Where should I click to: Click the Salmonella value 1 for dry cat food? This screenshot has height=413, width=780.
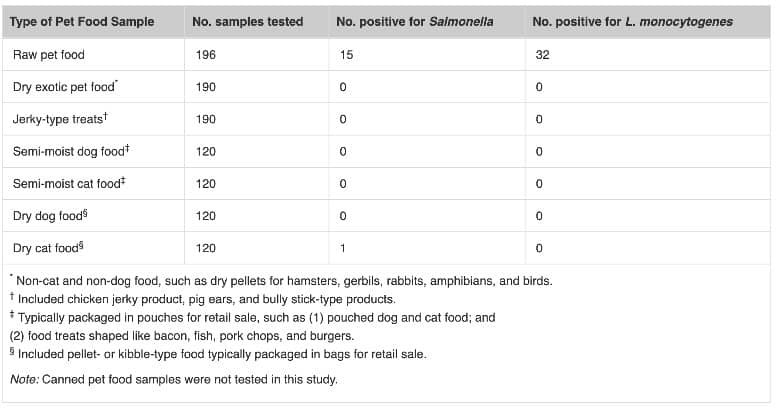click(343, 247)
